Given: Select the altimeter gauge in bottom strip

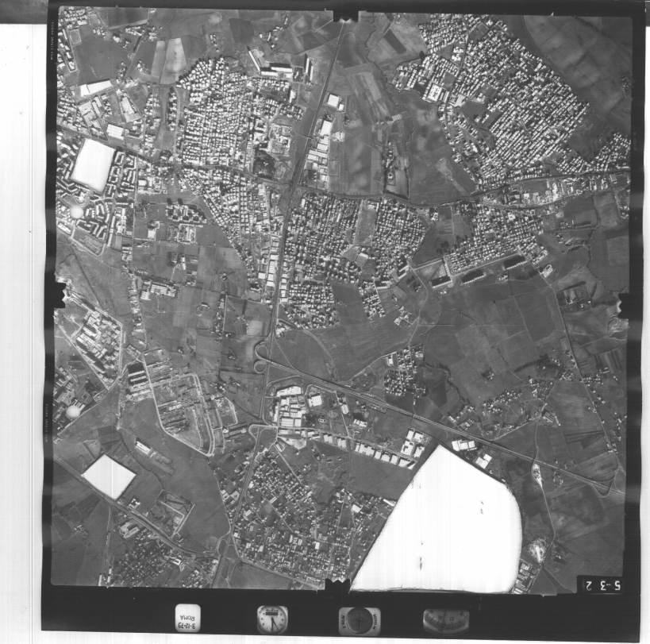Looking at the screenshot, I should (x=446, y=619).
